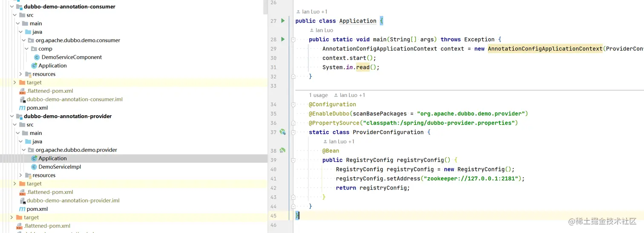This screenshot has height=233, width=644.
Task: Click the context.start(); code line
Action: [x=349, y=58]
